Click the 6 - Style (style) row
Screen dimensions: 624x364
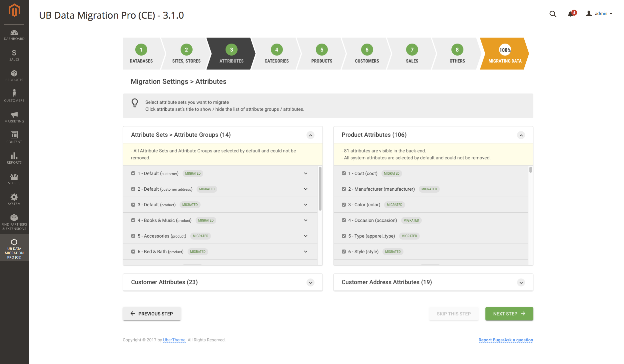(431, 252)
